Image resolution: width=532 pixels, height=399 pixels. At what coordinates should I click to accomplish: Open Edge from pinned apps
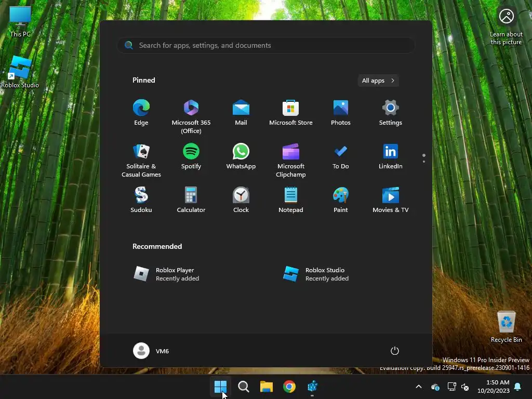click(x=141, y=113)
